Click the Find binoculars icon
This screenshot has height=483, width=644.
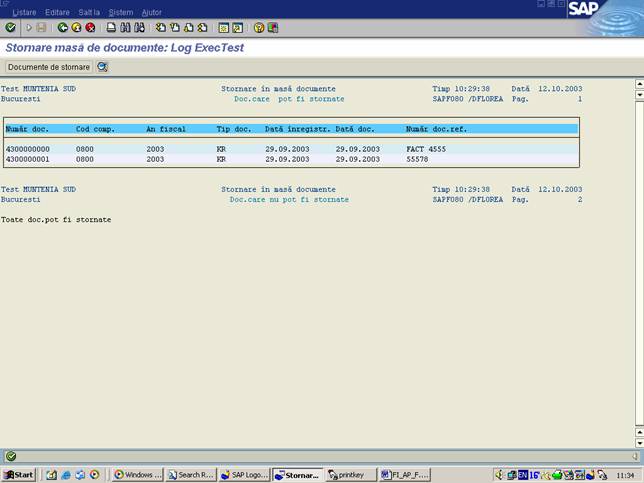coord(124,28)
